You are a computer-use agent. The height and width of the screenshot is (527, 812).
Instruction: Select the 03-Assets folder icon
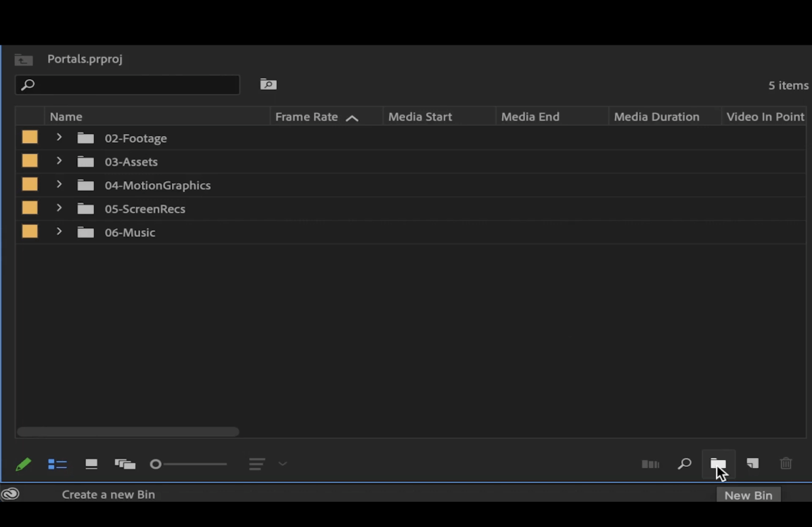point(85,162)
